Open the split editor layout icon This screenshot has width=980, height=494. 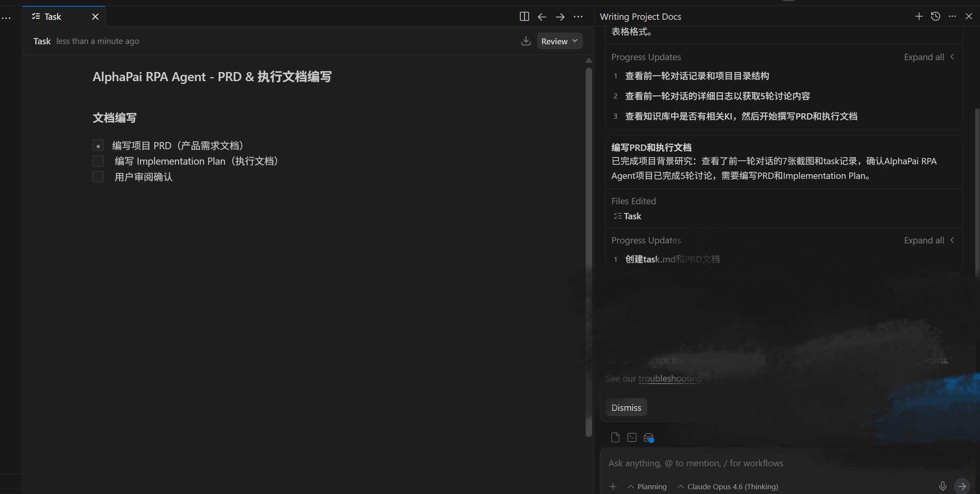click(x=524, y=17)
